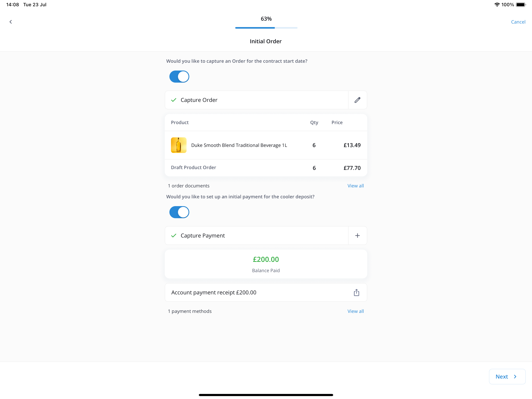Click the 63% progress bar
Viewport: 532px width, 399px height.
266,28
